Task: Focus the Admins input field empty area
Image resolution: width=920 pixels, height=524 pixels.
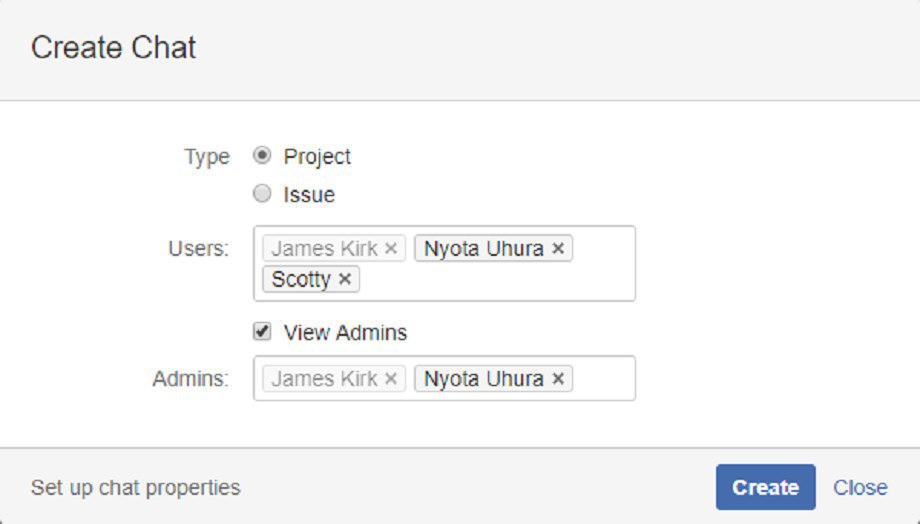Action: 603,378
